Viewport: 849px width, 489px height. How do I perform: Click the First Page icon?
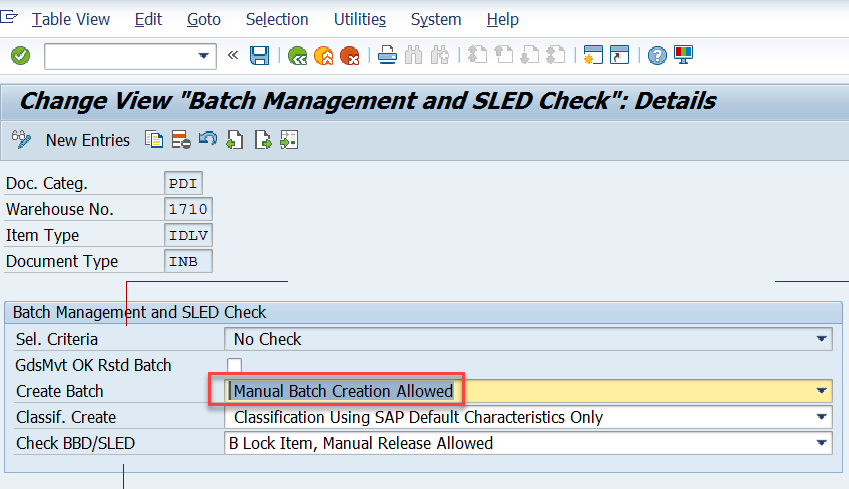(x=477, y=56)
